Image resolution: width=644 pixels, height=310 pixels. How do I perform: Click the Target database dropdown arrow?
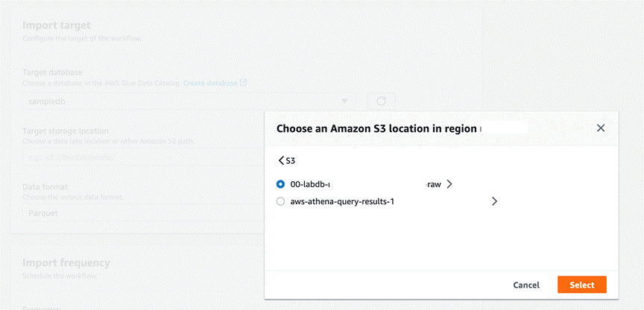point(344,101)
